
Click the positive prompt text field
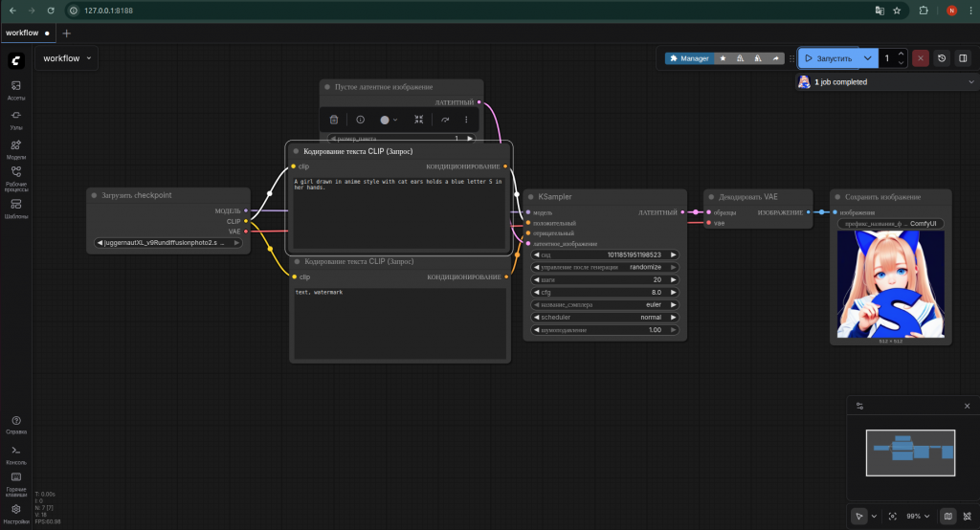click(x=399, y=213)
